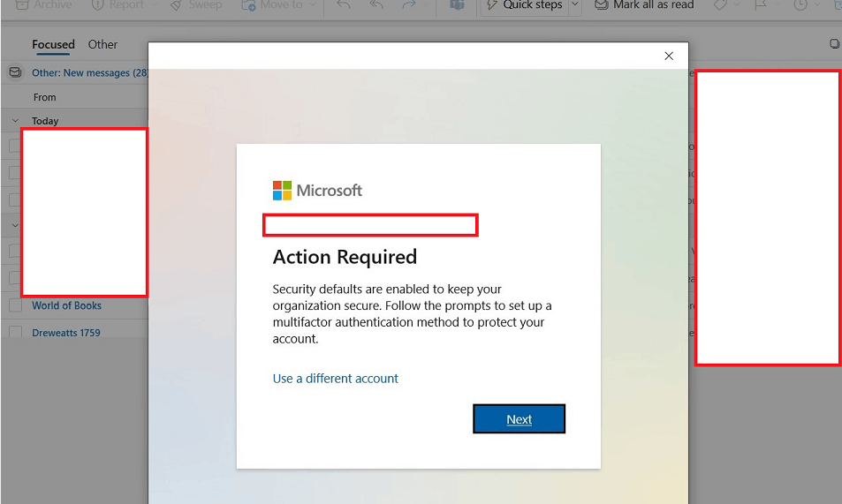The image size is (842, 504).
Task: Select checkbox for Dreweatts 1759 email
Action: pyautogui.click(x=16, y=332)
